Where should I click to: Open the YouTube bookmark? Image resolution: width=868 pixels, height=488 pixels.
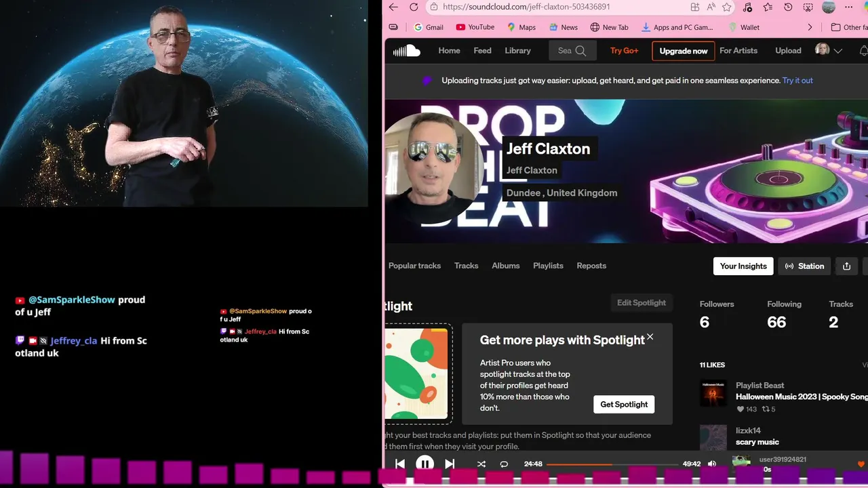(x=475, y=27)
